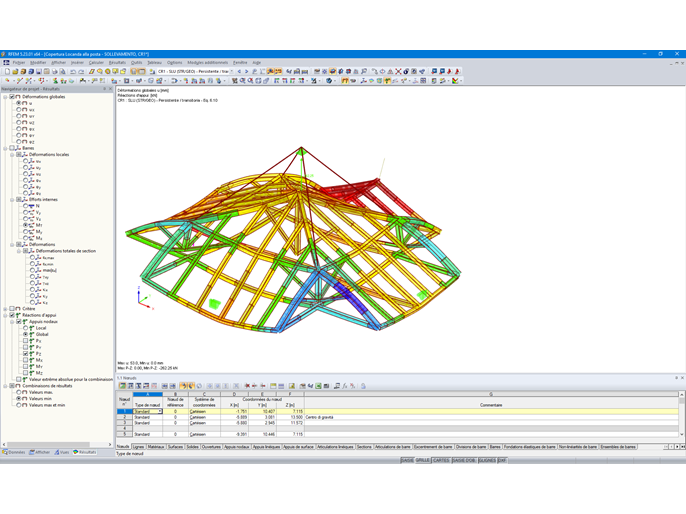The image size is (686, 514).
Task: Select the Local support reaction radio button
Action: click(x=25, y=328)
